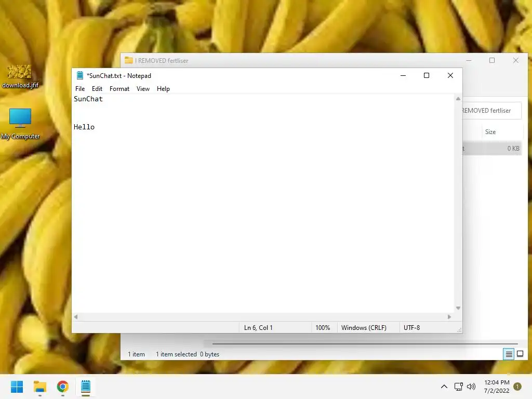
Task: Open the clock showing 12:04 PM
Action: click(x=497, y=387)
